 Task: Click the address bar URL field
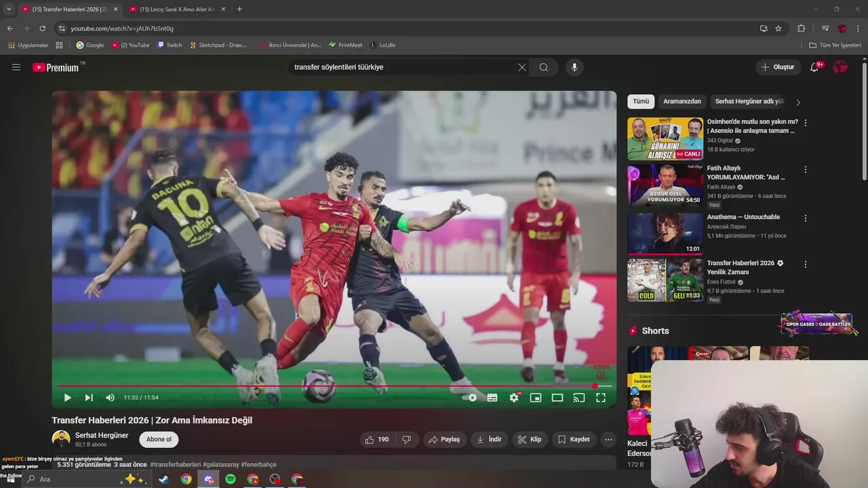tap(407, 28)
